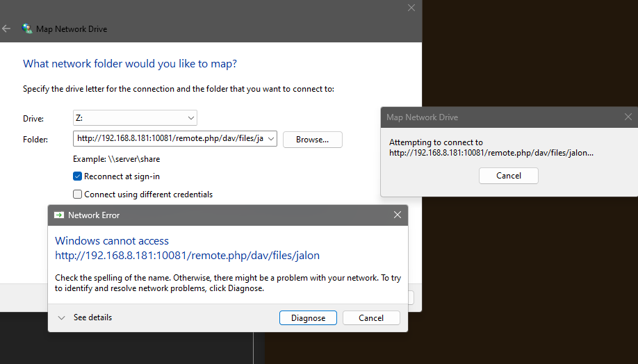Click the back arrow in the wizard
638x364 pixels.
pos(7,29)
